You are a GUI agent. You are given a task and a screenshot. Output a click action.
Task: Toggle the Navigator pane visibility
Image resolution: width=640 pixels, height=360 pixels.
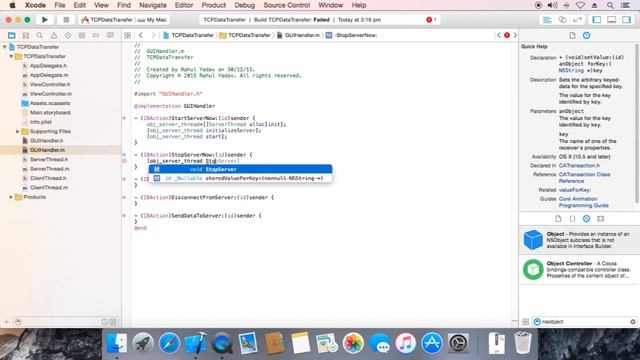597,20
